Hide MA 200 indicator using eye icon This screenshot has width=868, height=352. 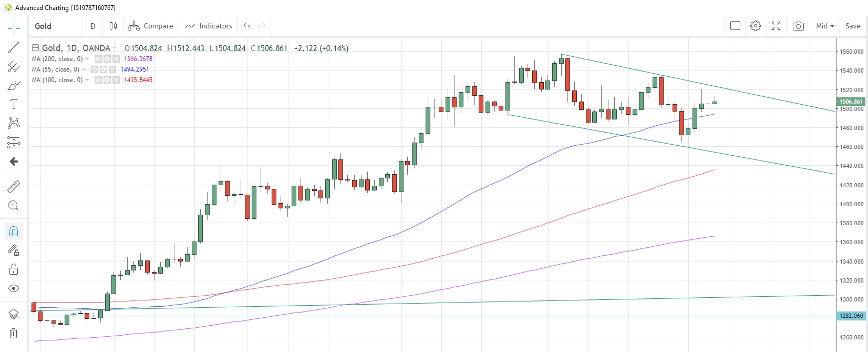point(98,59)
